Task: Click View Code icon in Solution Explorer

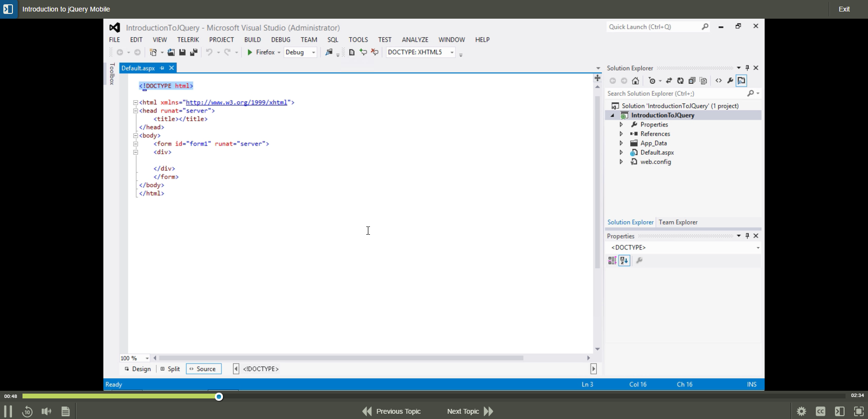Action: pyautogui.click(x=719, y=81)
